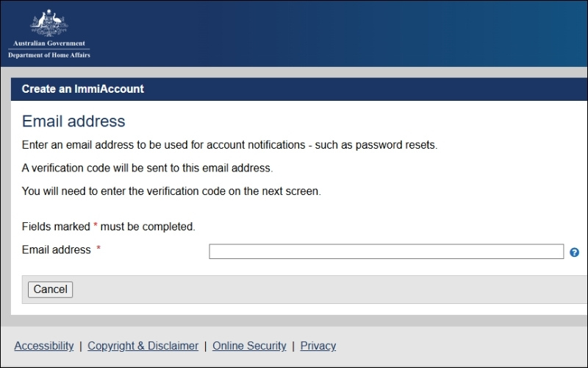Viewport: 588px width, 368px height.
Task: Click the 'verification code on the next screen' line
Action: click(x=171, y=191)
